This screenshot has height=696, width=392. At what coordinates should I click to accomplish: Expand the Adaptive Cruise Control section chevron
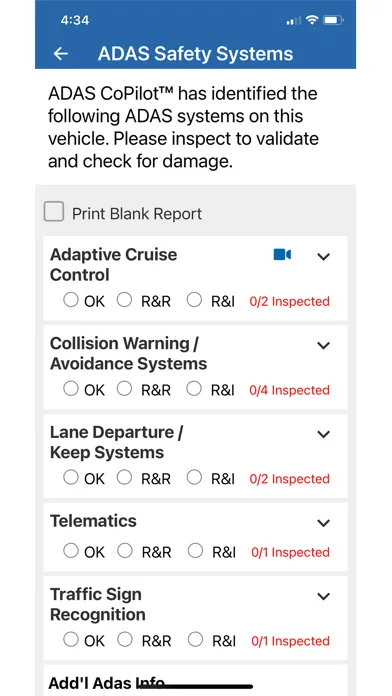(324, 257)
